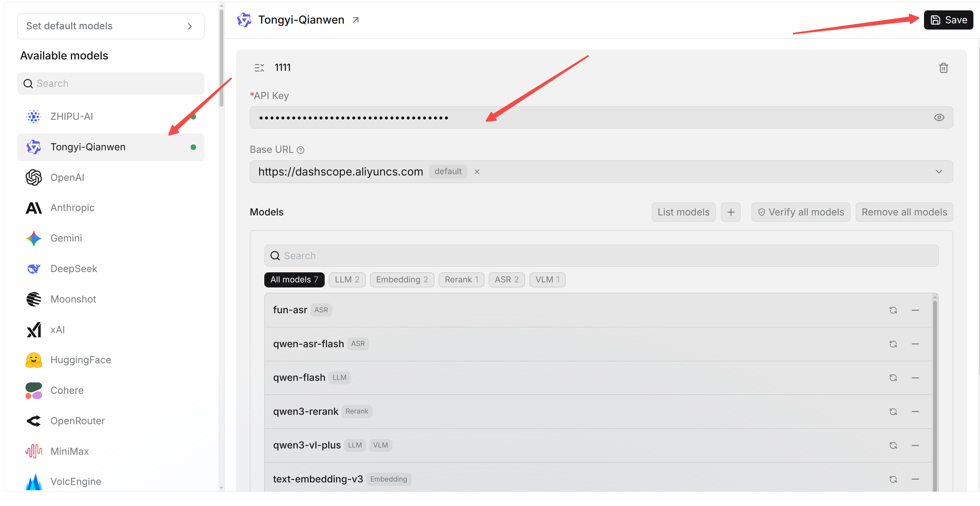980x506 pixels.
Task: Add a model with plus button
Action: (x=731, y=212)
